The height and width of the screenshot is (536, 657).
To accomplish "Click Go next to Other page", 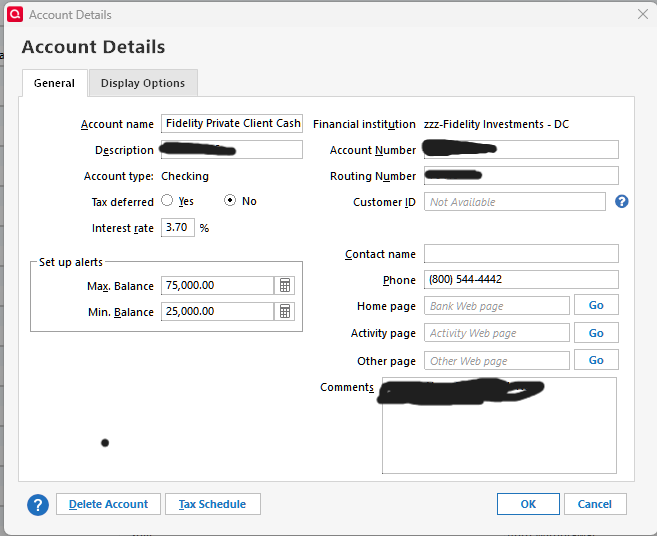I will pyautogui.click(x=596, y=360).
